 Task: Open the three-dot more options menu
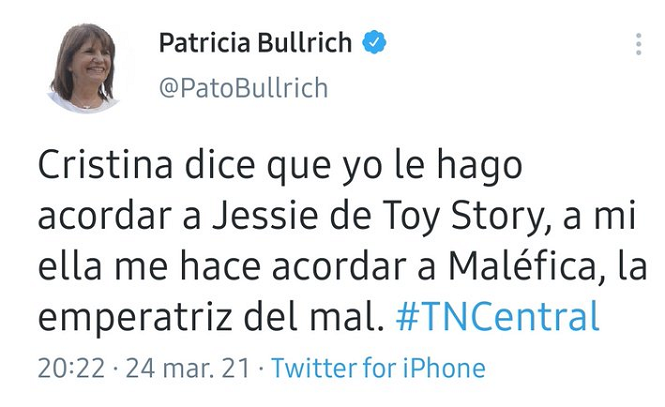point(639,45)
